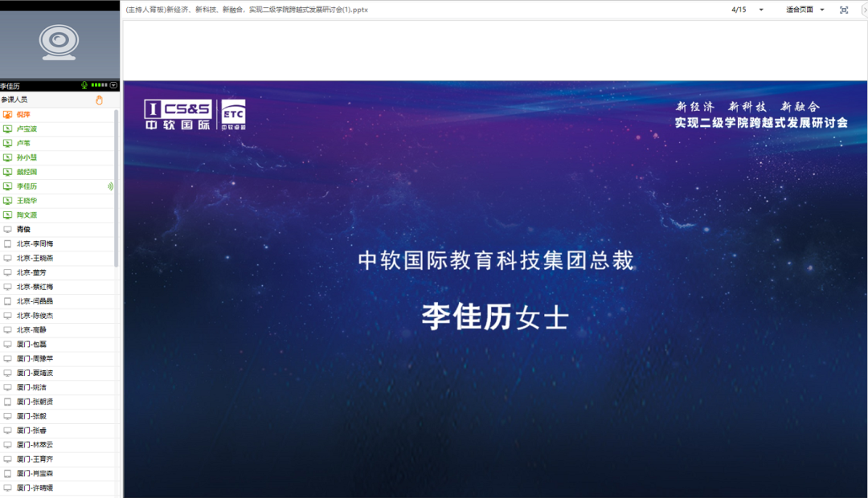Click the green screen icon next to 孙小慧
Screen dimensions: 868x498
coord(8,157)
